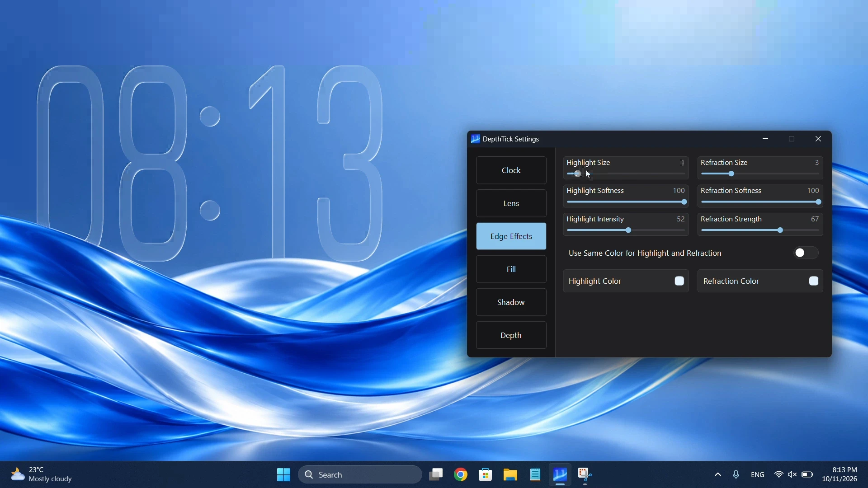Image resolution: width=868 pixels, height=488 pixels.
Task: Click the Refraction Strength slider handle
Action: pos(781,231)
